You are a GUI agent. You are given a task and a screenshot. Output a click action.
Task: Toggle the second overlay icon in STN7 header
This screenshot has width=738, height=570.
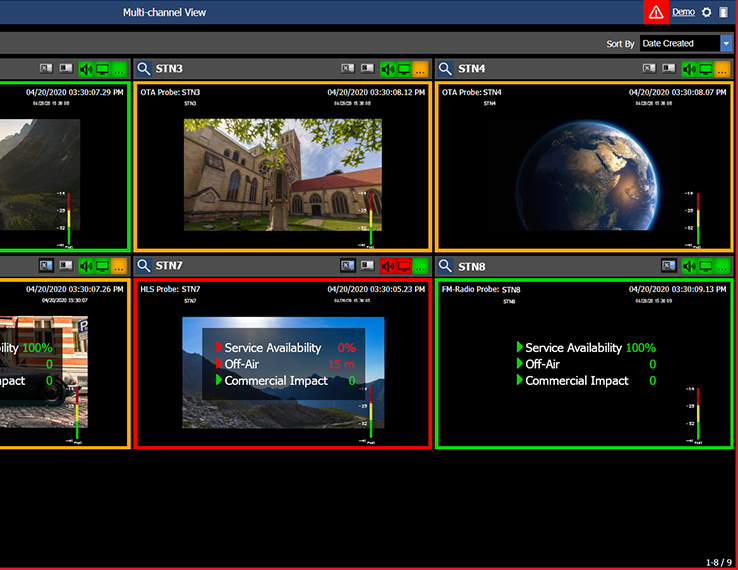(367, 266)
